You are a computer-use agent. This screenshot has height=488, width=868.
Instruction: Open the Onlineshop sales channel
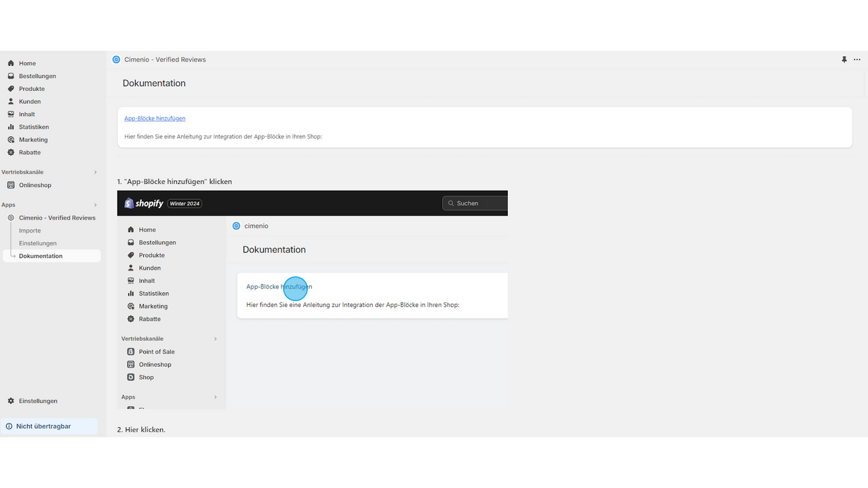tap(35, 185)
